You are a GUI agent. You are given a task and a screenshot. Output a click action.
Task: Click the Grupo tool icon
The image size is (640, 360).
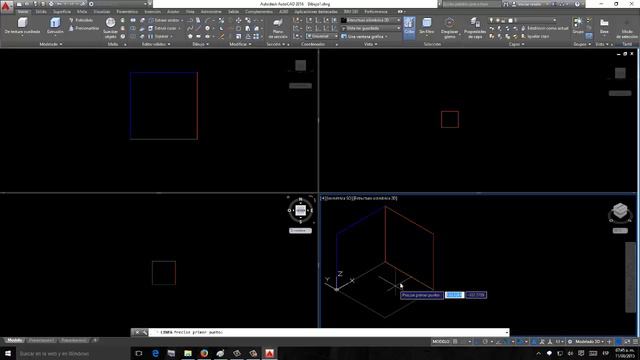point(578,25)
